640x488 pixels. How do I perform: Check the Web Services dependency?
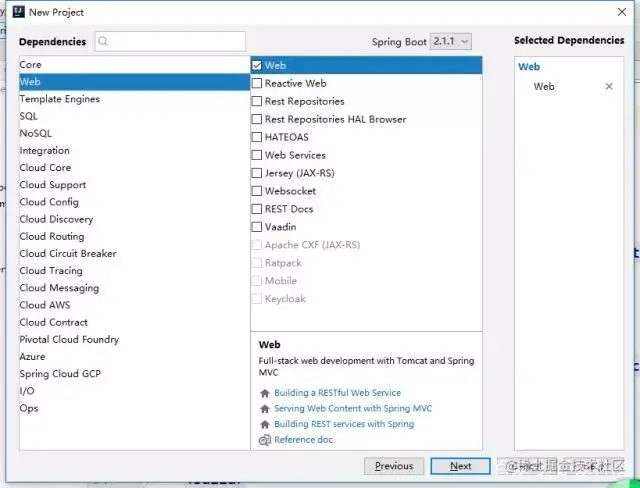point(257,155)
